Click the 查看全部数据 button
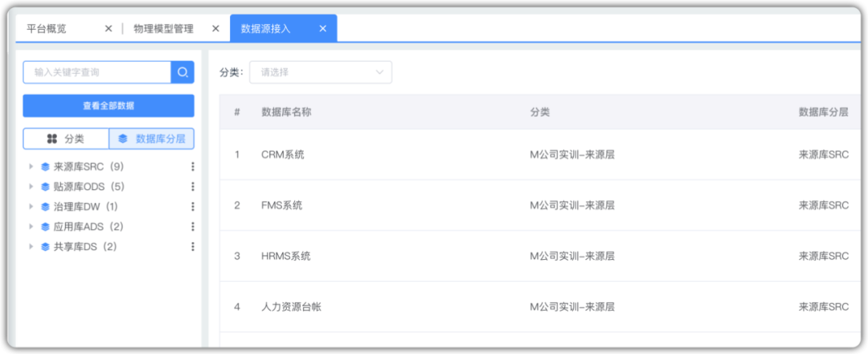 [108, 105]
